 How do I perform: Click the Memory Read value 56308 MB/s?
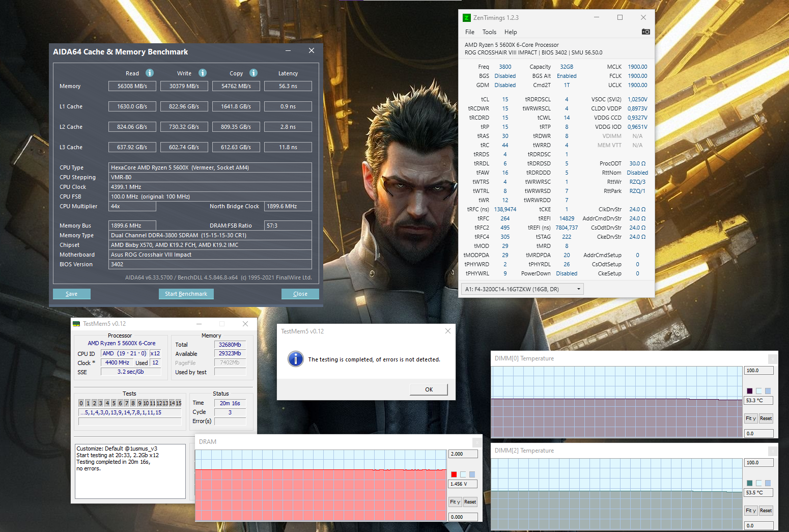tap(132, 86)
